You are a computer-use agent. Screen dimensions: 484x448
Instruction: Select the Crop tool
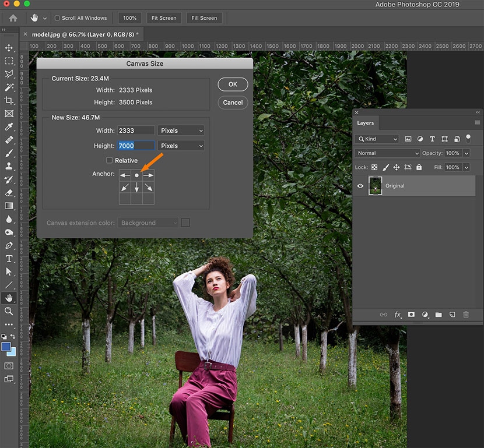(x=9, y=100)
